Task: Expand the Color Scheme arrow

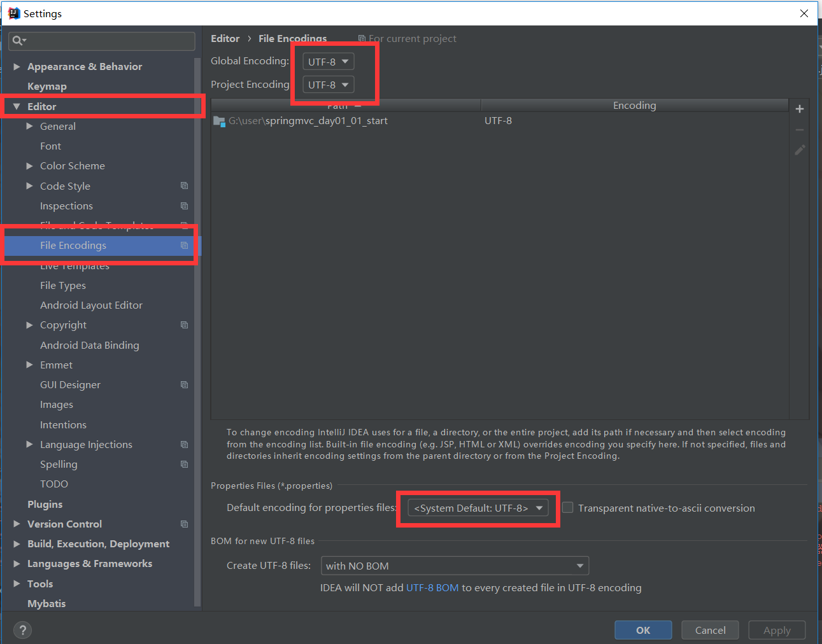Action: click(29, 165)
